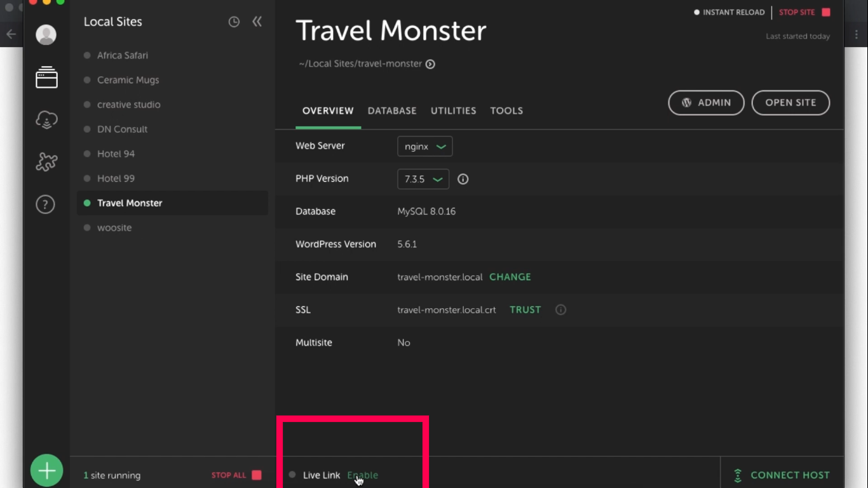Screen dimensions: 868x488
Task: Open the user avatar profile icon
Action: tap(46, 35)
